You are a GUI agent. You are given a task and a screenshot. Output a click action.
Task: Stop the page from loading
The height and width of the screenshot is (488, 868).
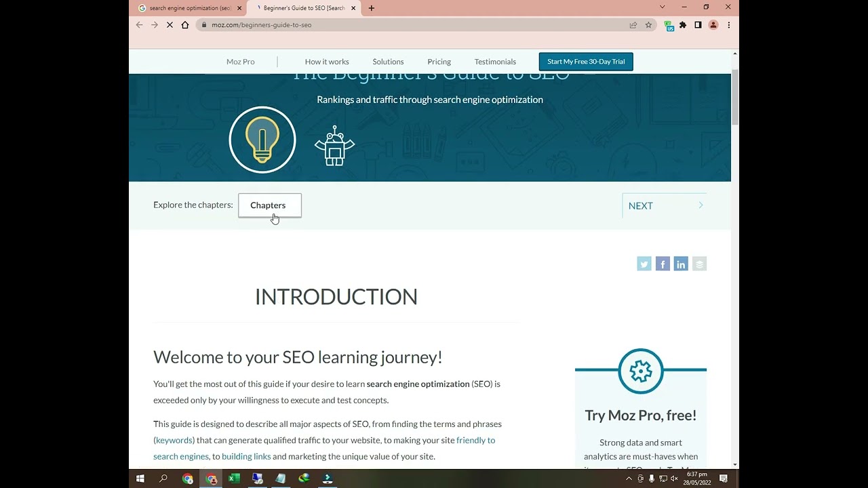pos(170,25)
